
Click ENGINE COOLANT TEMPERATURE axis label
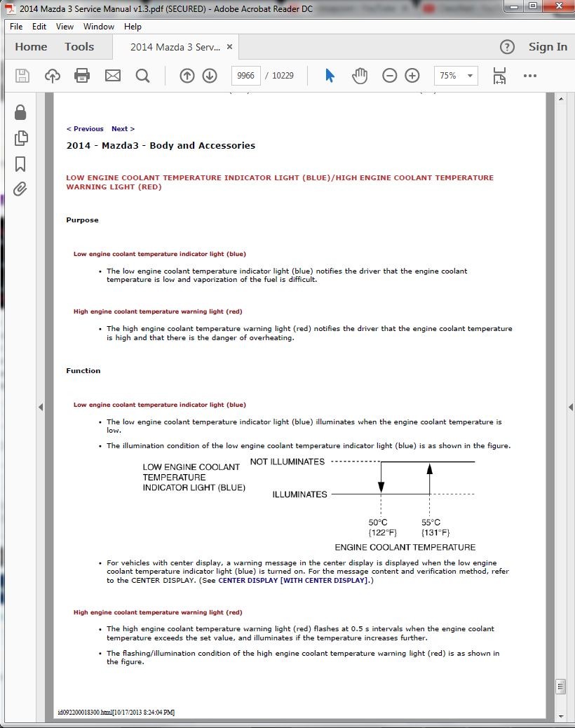(x=405, y=547)
